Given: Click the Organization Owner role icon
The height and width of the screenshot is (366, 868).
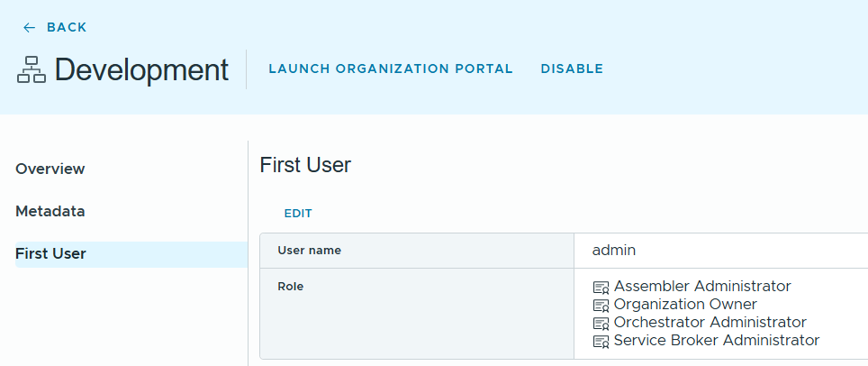Looking at the screenshot, I should coord(601,306).
